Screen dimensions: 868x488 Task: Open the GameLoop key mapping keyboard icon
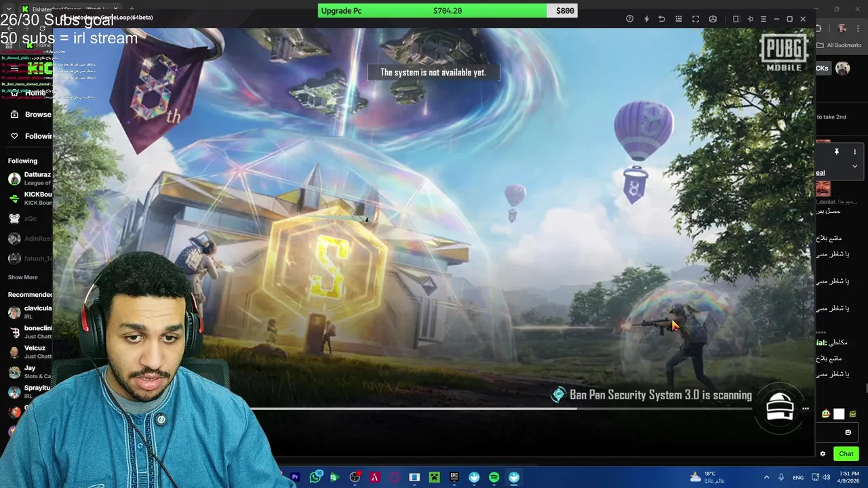click(x=679, y=19)
